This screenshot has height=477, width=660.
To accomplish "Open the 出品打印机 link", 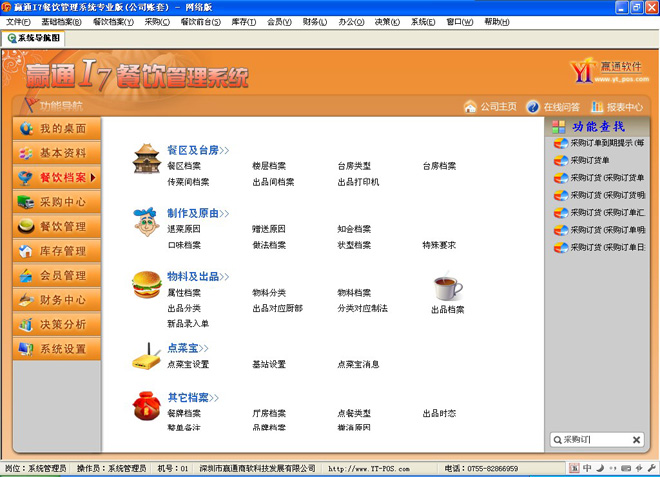I will click(x=358, y=182).
